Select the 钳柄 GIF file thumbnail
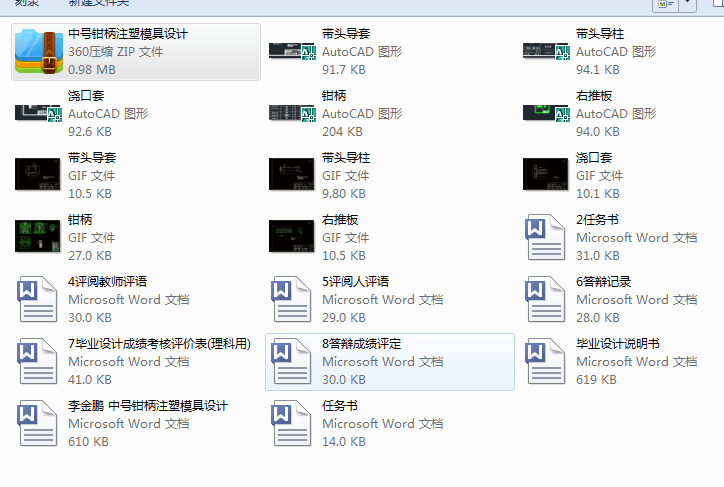Screen dimensions: 724x487 pyautogui.click(x=37, y=236)
